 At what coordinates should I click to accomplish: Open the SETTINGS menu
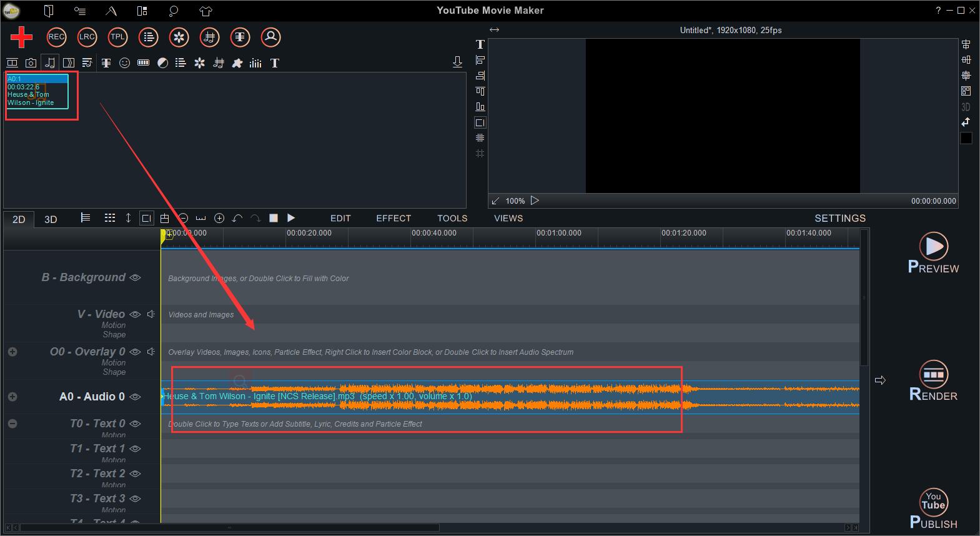pos(840,218)
